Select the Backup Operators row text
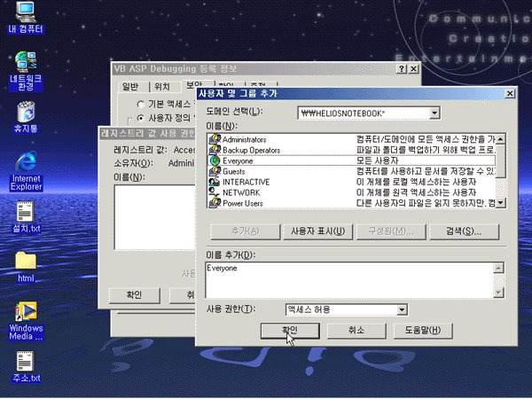 (x=252, y=150)
